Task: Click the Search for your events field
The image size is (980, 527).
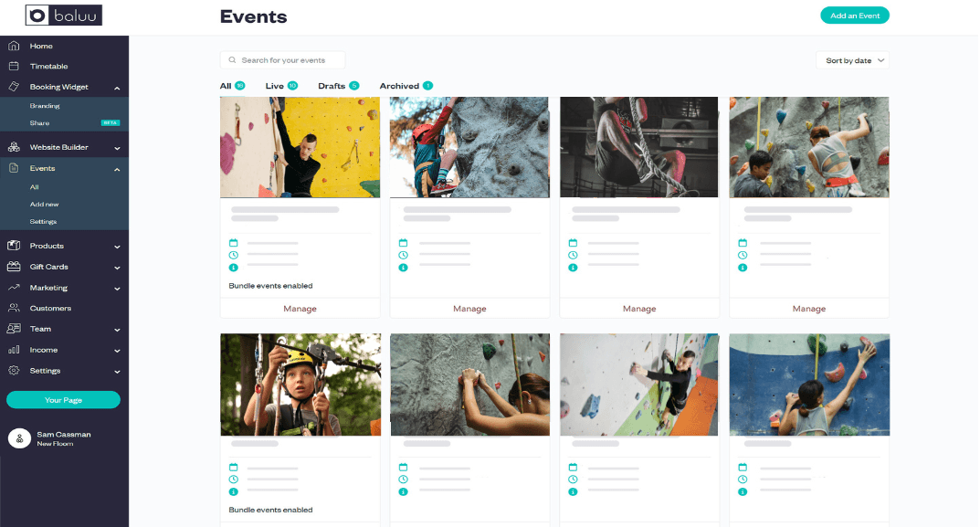Action: pyautogui.click(x=282, y=60)
